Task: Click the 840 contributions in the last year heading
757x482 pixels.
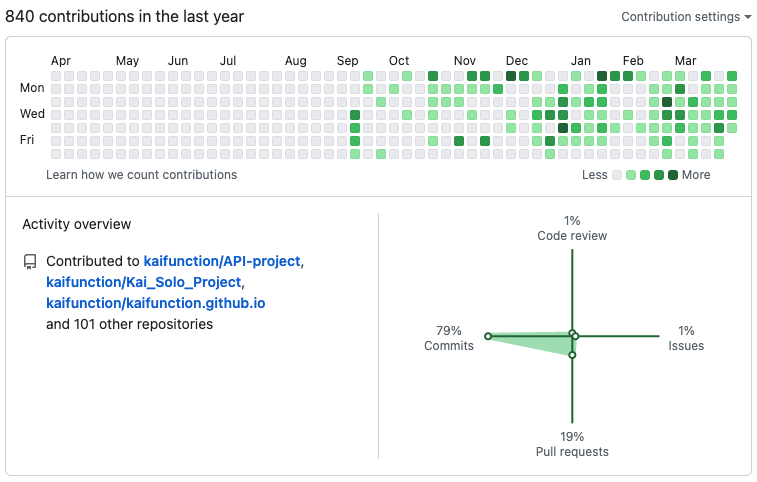Action: [125, 16]
